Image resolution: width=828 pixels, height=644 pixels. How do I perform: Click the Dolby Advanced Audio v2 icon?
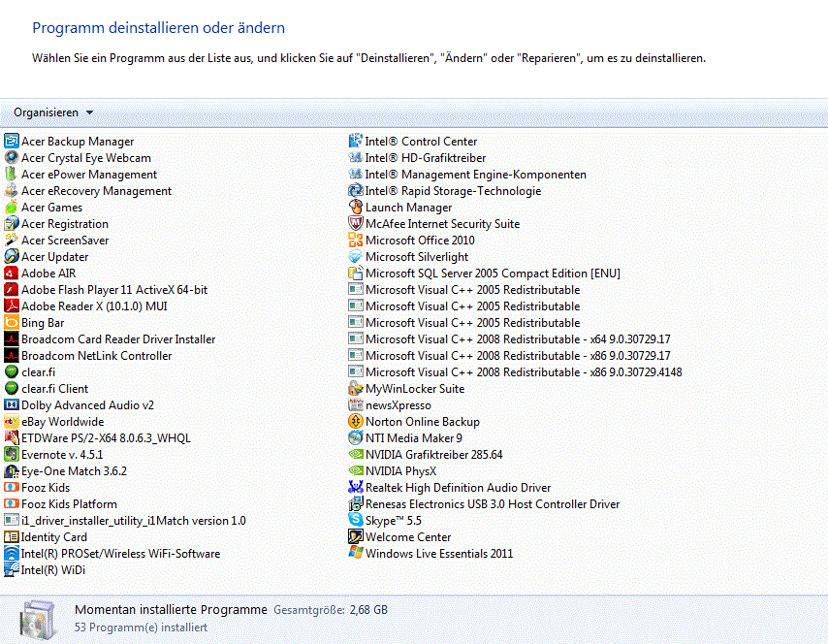pyautogui.click(x=11, y=404)
